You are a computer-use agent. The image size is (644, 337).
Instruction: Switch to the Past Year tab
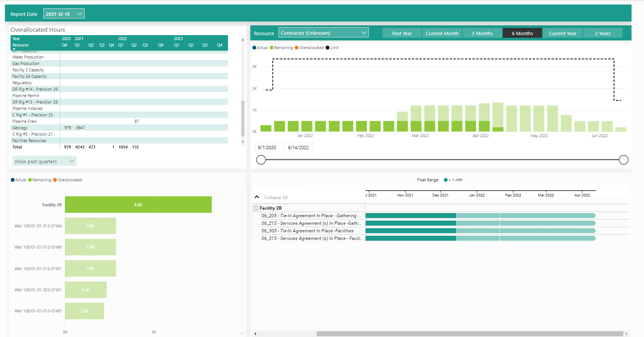click(x=402, y=33)
